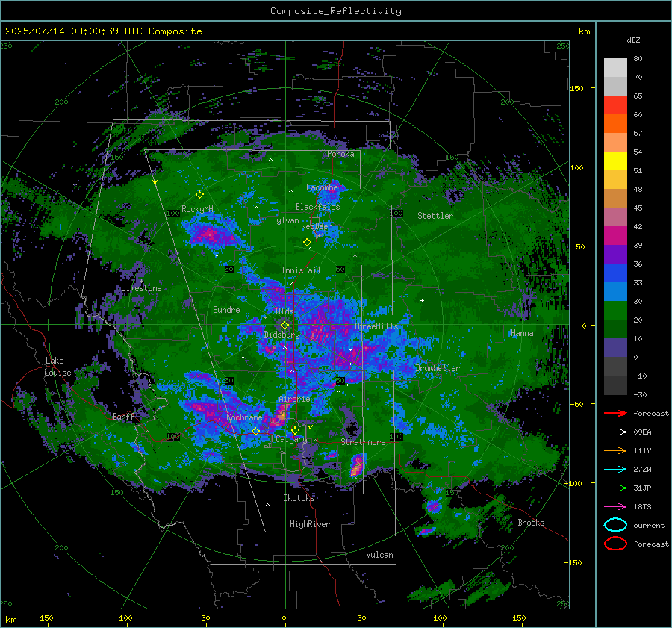Click the Calgary city label

click(x=291, y=439)
